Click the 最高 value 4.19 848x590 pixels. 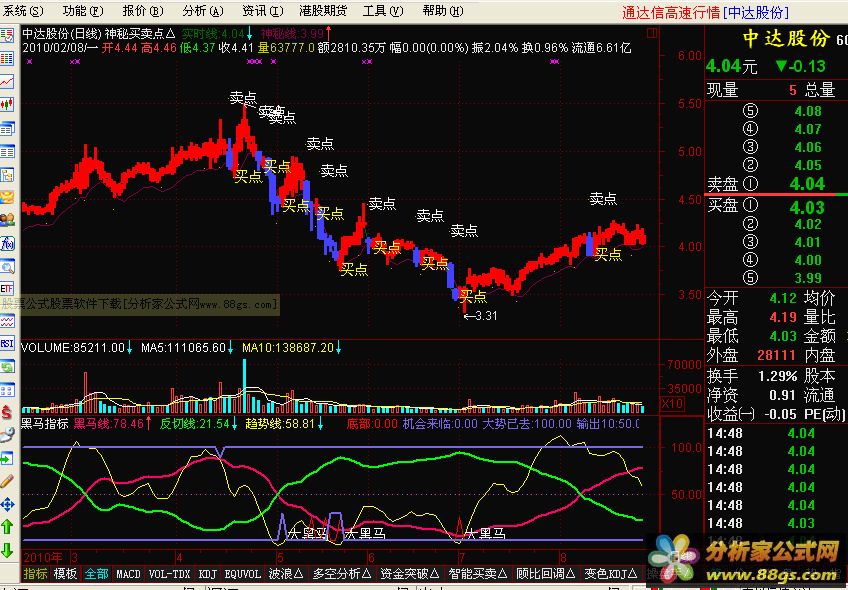783,317
